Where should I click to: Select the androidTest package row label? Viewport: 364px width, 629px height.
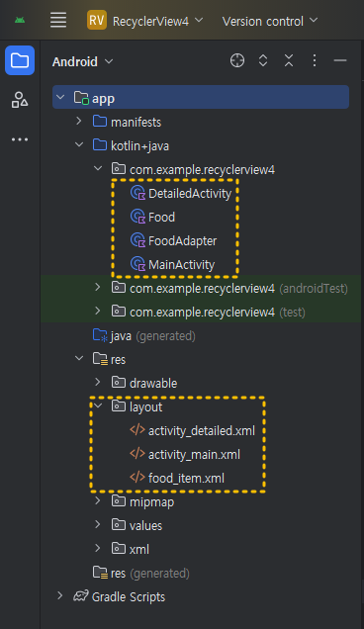(238, 289)
